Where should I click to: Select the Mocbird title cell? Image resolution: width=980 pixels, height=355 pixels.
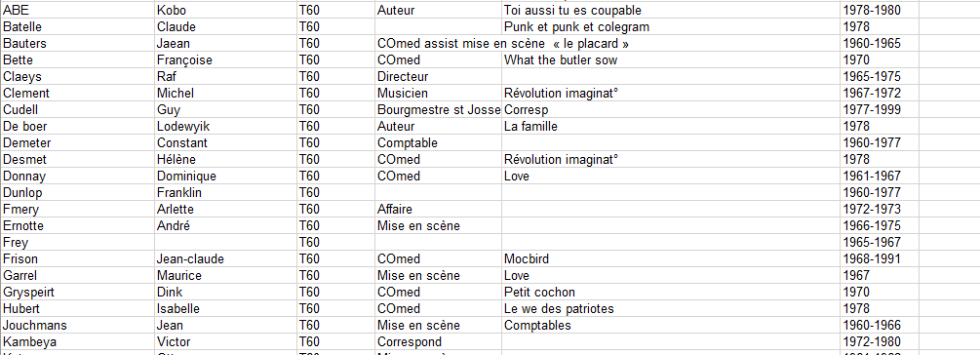670,258
